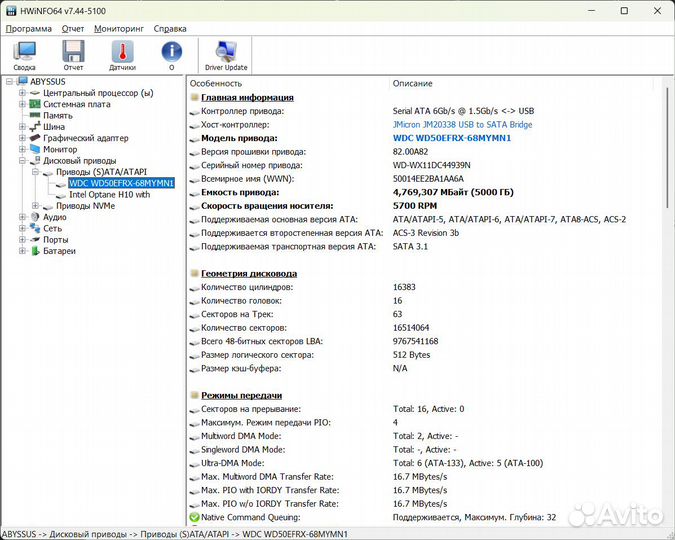The width and height of the screenshot is (675, 540).
Task: Click the Аудио speaker icon
Action: click(x=35, y=217)
